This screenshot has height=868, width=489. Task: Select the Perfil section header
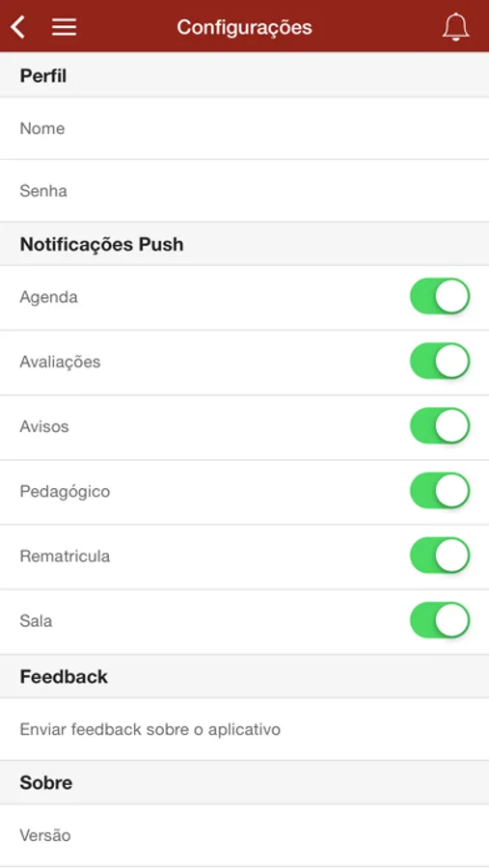244,75
